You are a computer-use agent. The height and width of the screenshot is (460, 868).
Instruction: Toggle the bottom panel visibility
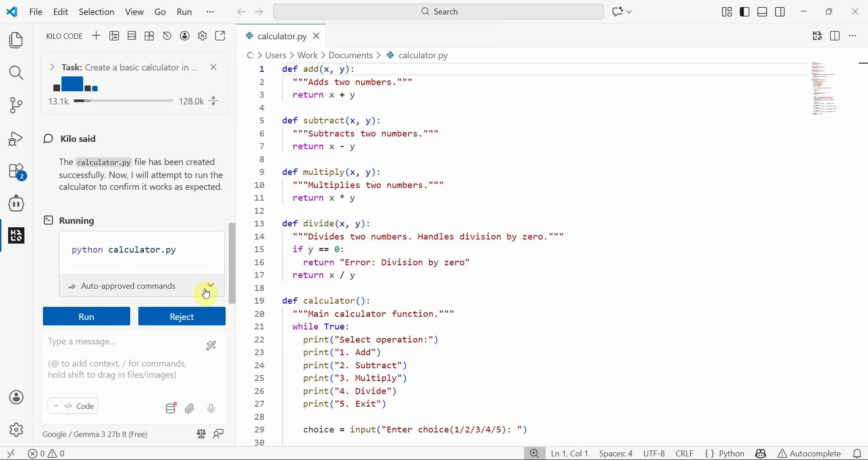[762, 12]
